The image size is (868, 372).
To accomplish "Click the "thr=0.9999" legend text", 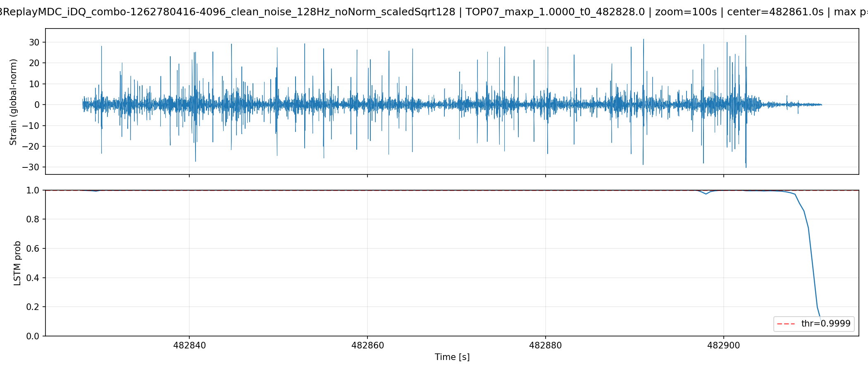I will [826, 324].
